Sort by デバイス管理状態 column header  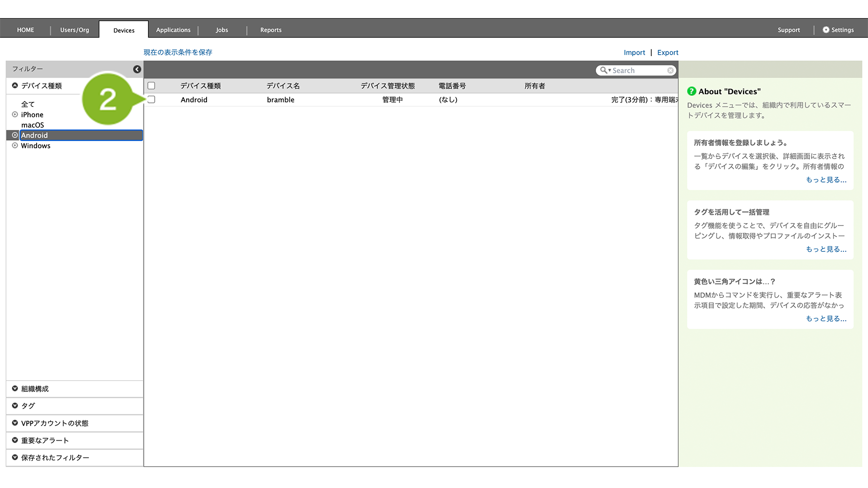pyautogui.click(x=388, y=86)
